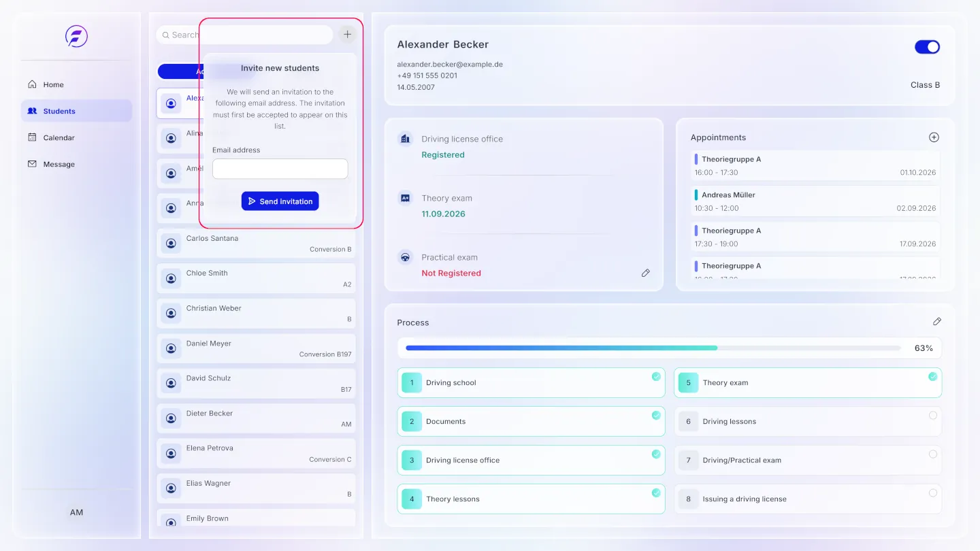Click into the Email address field
The image size is (980, 551).
point(280,169)
